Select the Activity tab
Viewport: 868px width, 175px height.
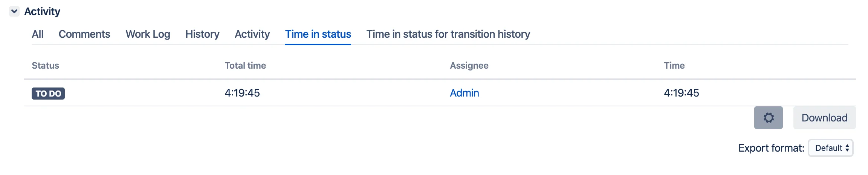click(252, 34)
